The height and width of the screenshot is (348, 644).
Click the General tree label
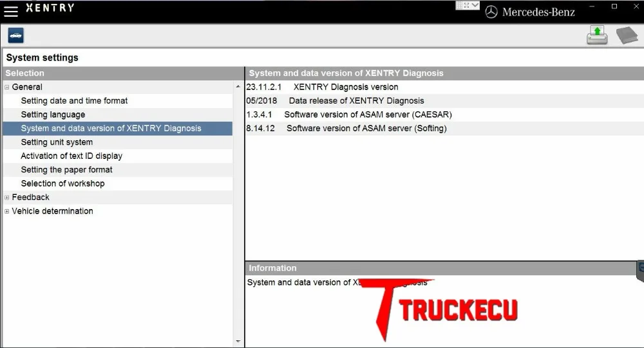pyautogui.click(x=27, y=87)
